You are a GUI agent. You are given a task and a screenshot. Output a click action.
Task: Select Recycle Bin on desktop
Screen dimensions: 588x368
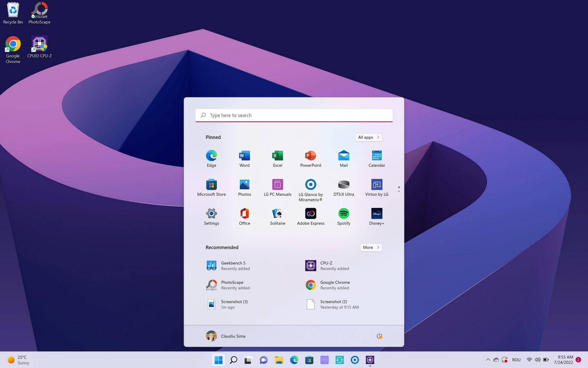click(x=13, y=13)
